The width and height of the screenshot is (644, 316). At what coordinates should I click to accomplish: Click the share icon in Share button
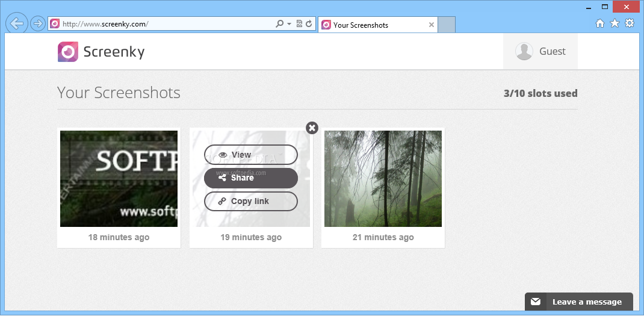coord(222,178)
